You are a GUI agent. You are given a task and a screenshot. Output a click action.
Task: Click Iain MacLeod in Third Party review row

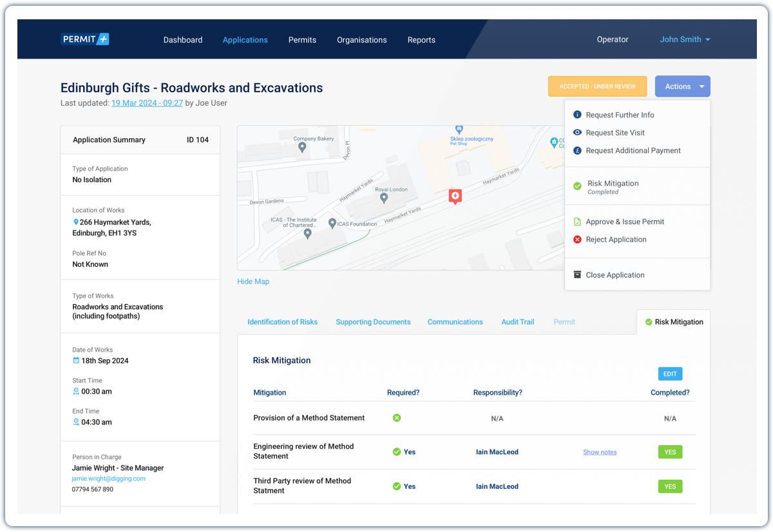click(x=497, y=486)
